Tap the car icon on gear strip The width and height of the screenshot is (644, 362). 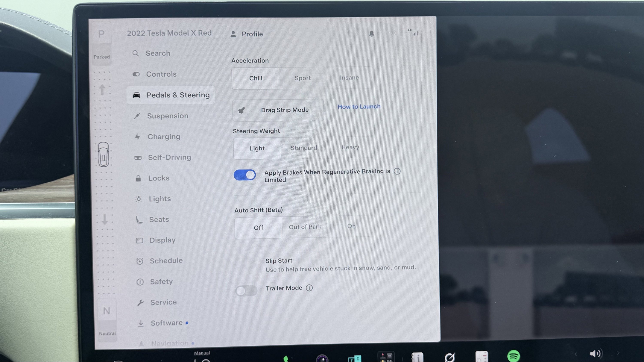tap(103, 154)
